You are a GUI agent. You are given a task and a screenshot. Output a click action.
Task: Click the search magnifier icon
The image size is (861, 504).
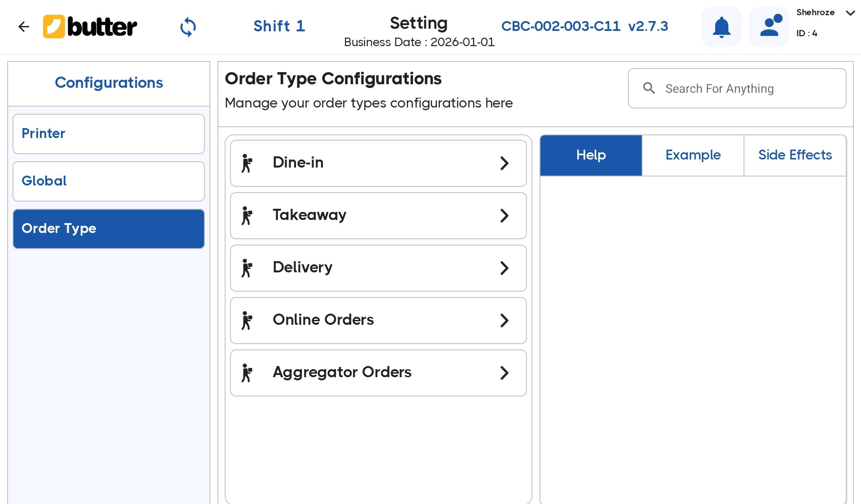(x=649, y=88)
